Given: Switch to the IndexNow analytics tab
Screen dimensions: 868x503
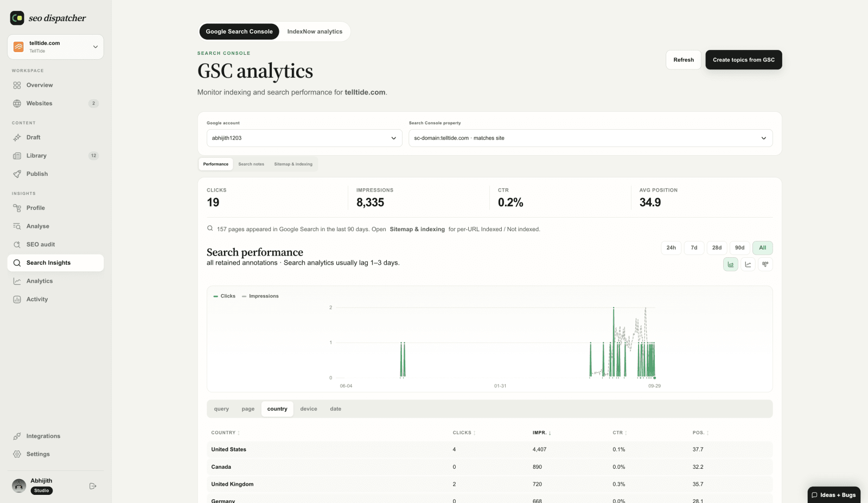Looking at the screenshot, I should click(x=315, y=31).
